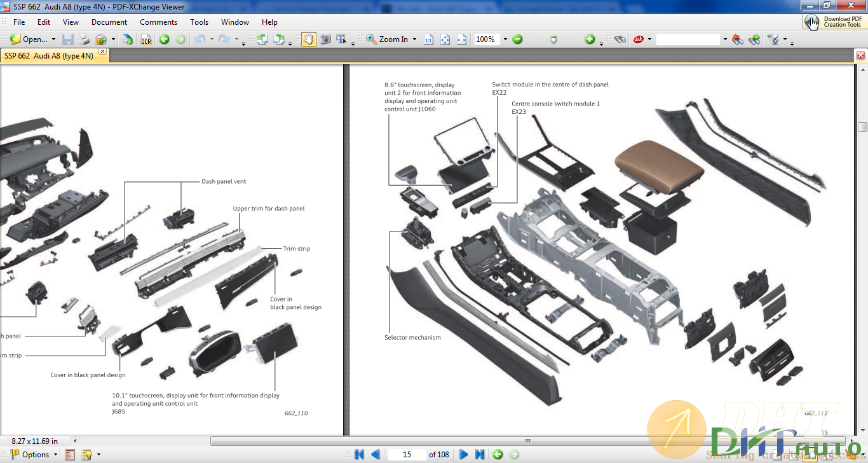Open the Help menu
The width and height of the screenshot is (868, 463).
[269, 22]
